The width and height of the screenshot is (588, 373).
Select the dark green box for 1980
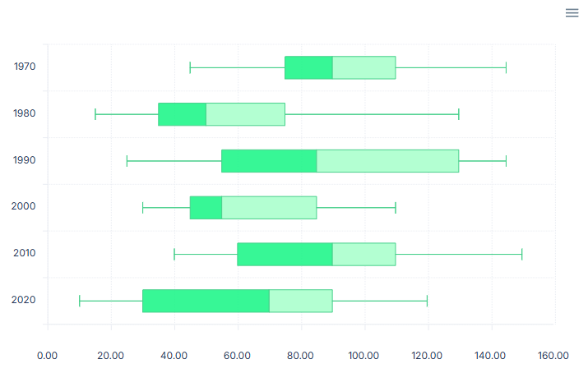pos(182,114)
